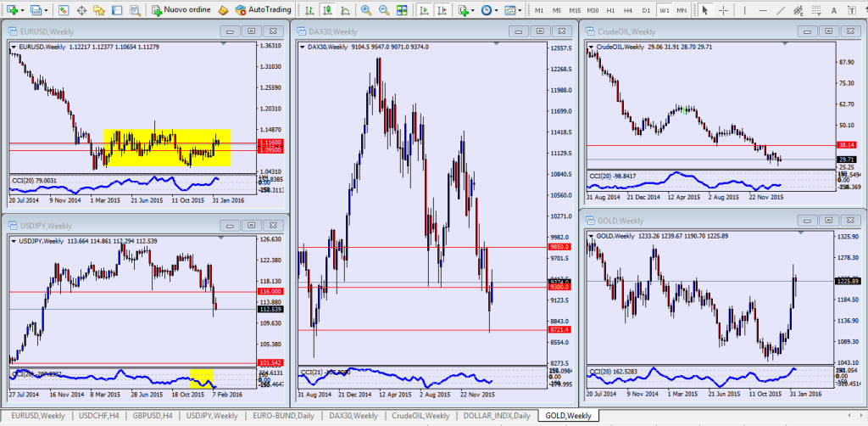Click the Zoom In magnifier icon
Screen dimensions: 868x426
[366, 10]
